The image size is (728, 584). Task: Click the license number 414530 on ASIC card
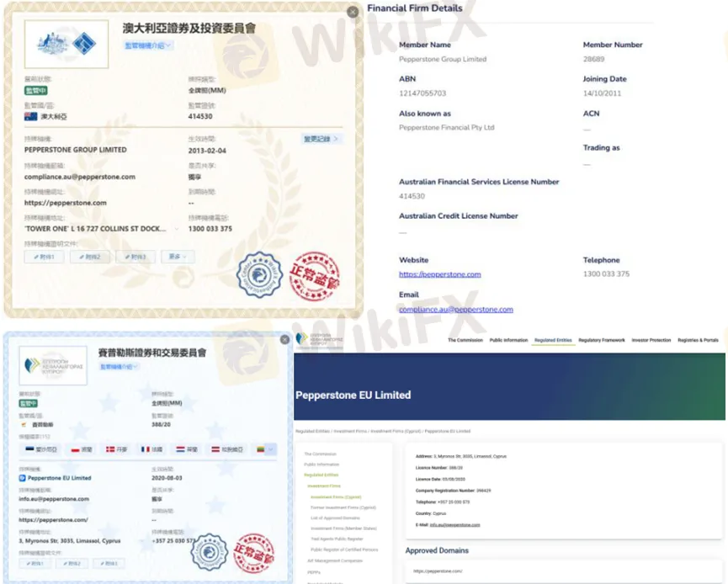pos(200,116)
